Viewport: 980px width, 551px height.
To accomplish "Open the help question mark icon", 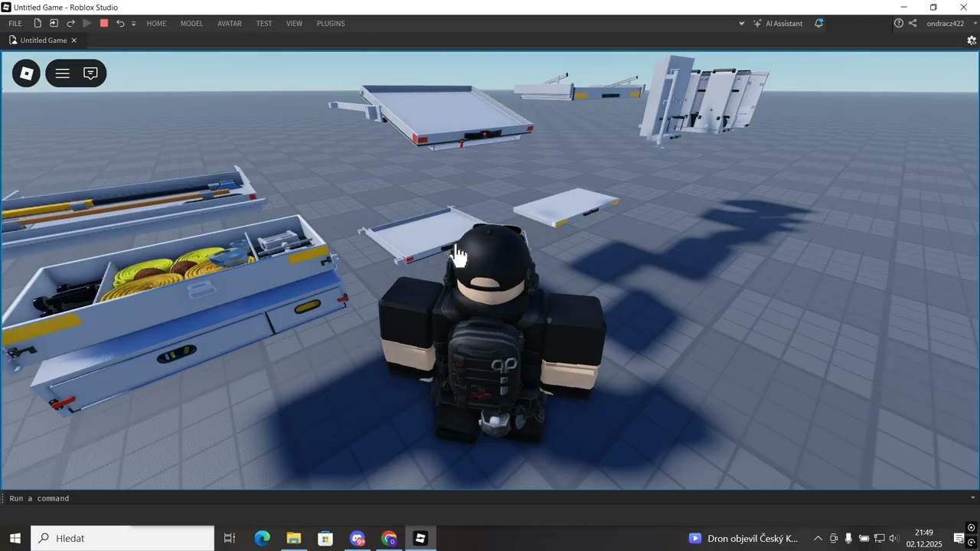I will click(899, 24).
